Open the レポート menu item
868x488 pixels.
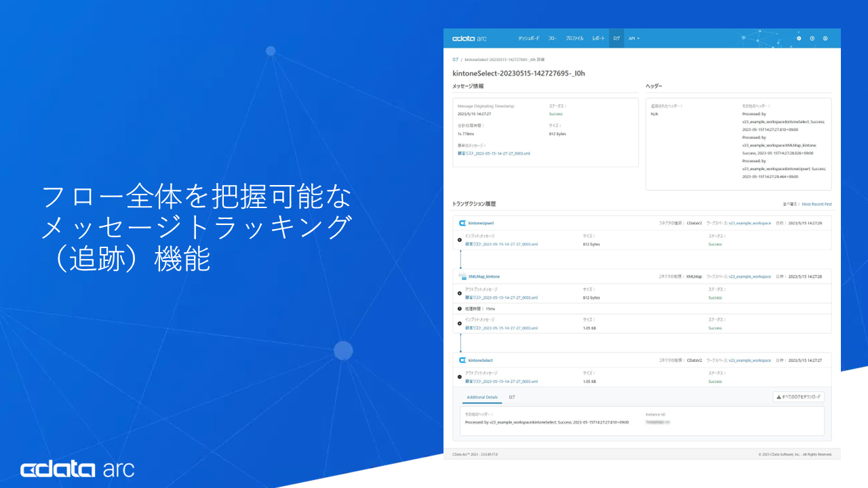(598, 39)
